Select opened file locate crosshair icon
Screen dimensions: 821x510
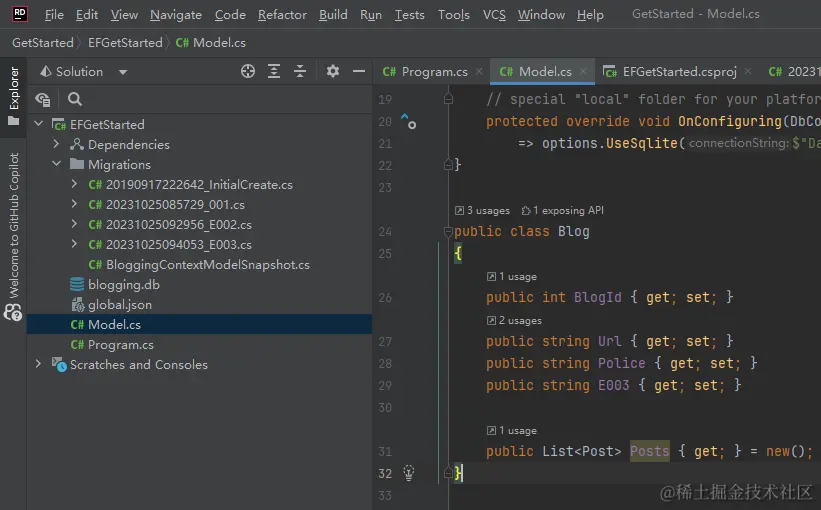click(x=248, y=71)
